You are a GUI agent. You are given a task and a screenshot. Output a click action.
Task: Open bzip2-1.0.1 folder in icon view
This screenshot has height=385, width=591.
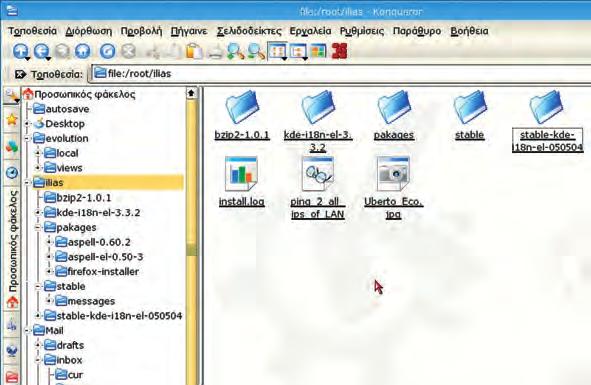click(x=242, y=115)
